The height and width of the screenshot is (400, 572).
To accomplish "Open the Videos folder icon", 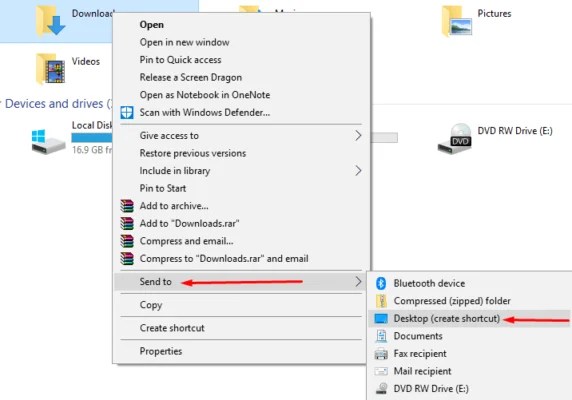I will [50, 69].
